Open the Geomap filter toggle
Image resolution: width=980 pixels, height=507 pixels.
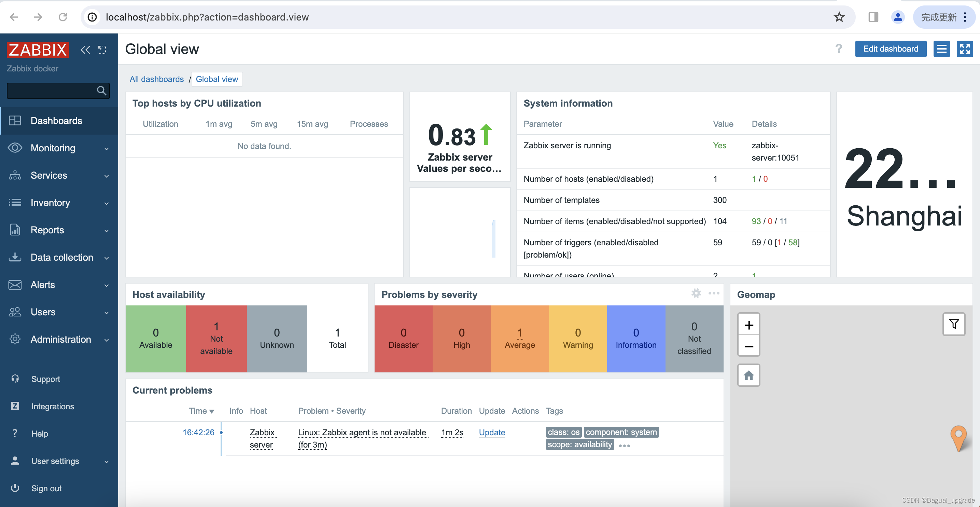[954, 324]
